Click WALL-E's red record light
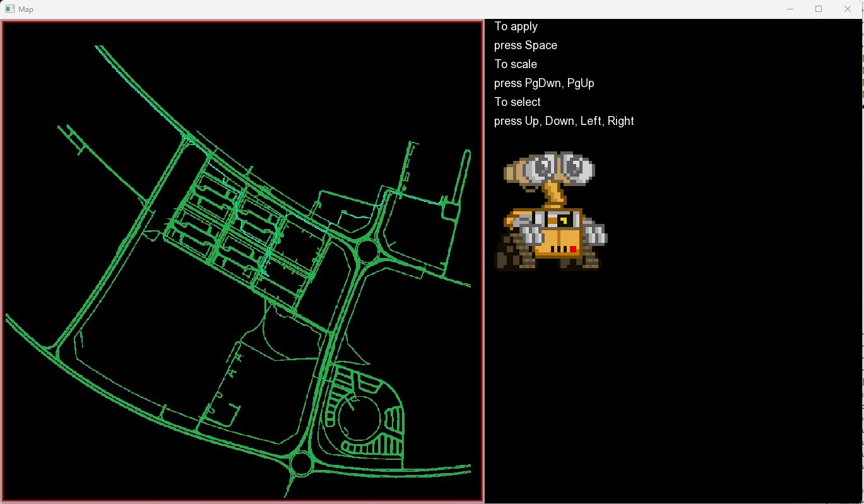Screen dimensions: 864x504 [x=573, y=249]
